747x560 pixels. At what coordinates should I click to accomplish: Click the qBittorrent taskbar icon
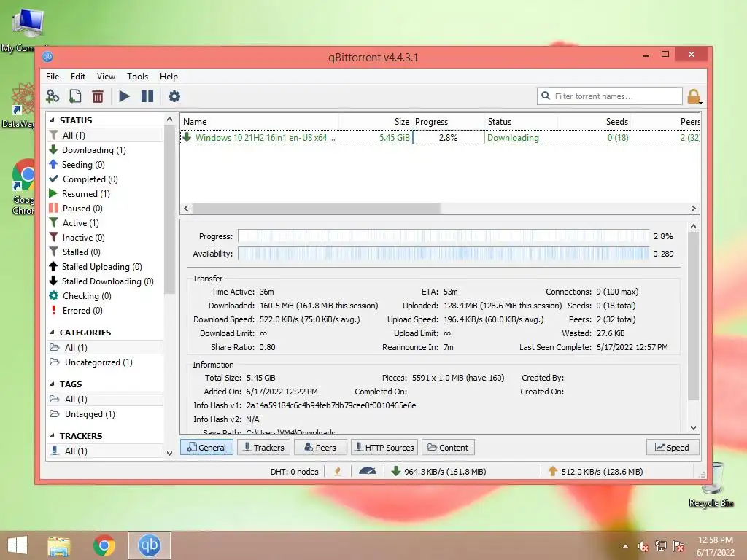[x=149, y=545]
